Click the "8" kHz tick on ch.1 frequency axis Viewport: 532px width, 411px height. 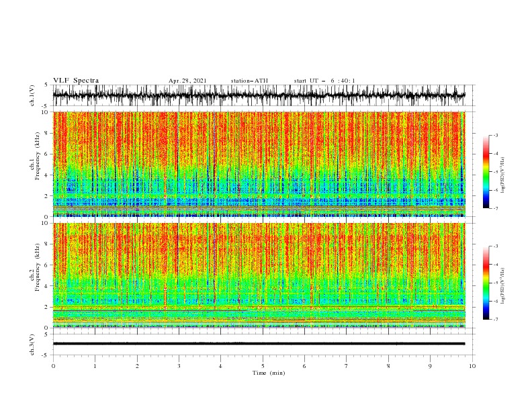(x=47, y=133)
